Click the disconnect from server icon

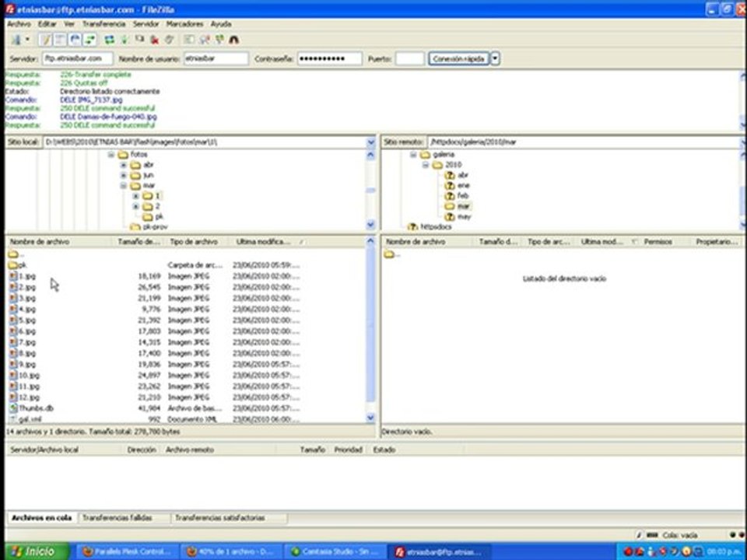tap(154, 40)
